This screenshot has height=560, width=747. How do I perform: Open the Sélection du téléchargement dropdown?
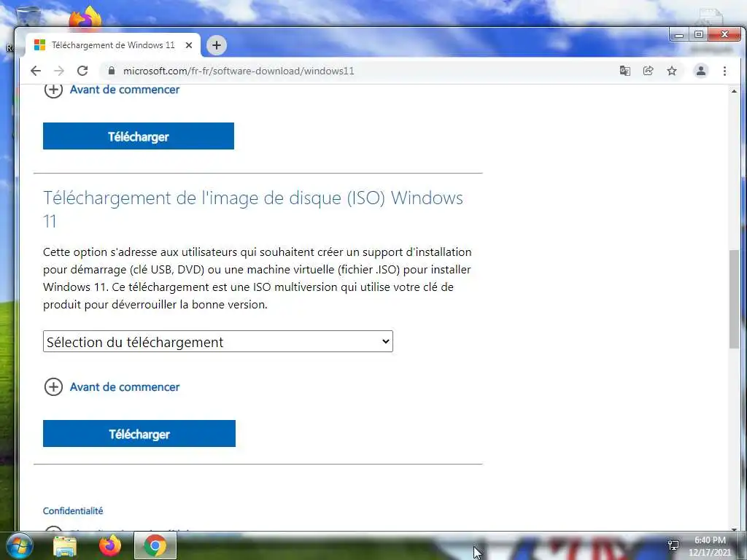click(217, 341)
